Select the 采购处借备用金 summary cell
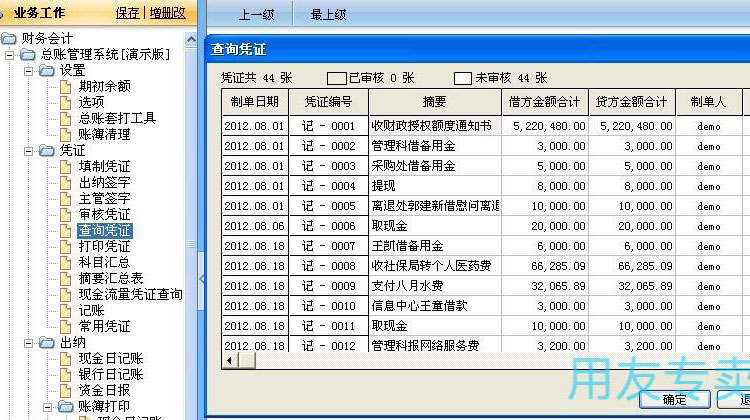This screenshot has height=420, width=750. pos(435,166)
